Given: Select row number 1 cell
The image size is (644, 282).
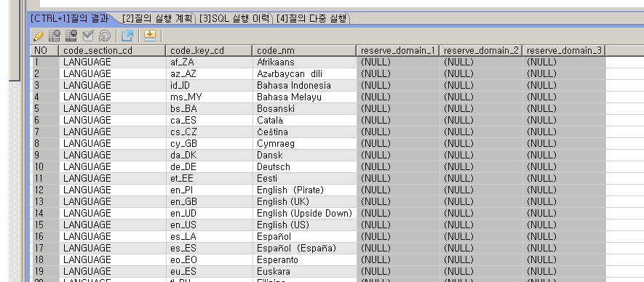Looking at the screenshot, I should (44, 62).
